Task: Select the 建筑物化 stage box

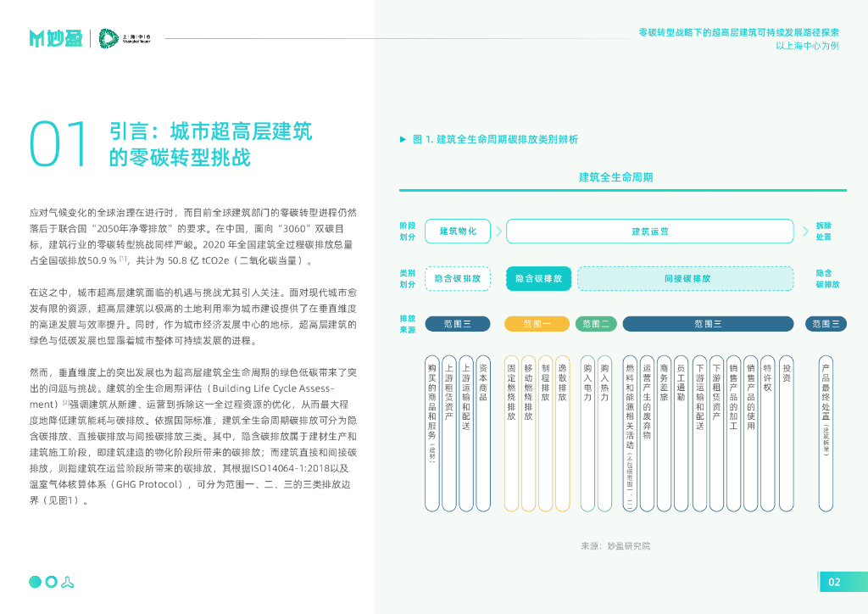Action: tap(458, 232)
